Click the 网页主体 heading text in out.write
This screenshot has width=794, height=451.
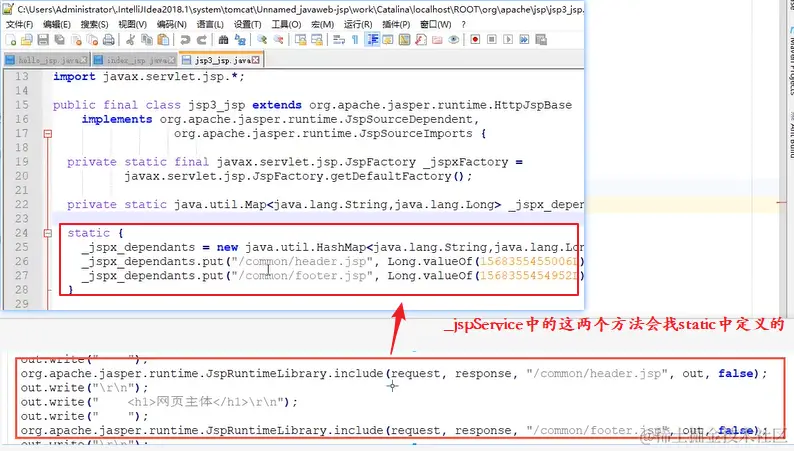184,402
